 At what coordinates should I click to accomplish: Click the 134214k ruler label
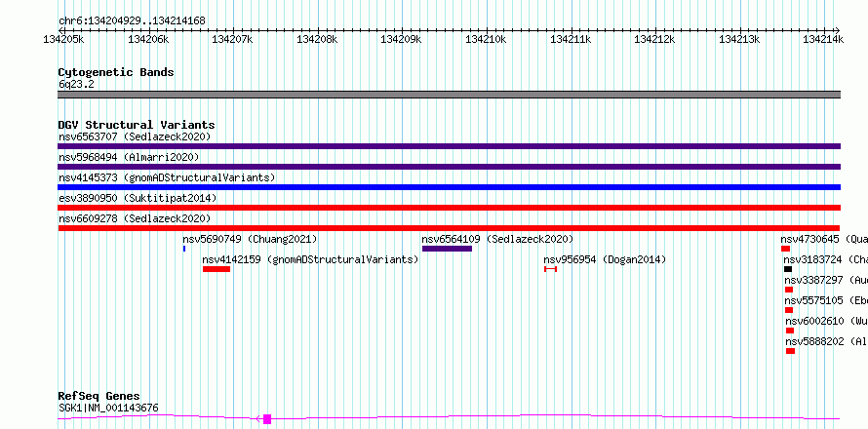823,39
